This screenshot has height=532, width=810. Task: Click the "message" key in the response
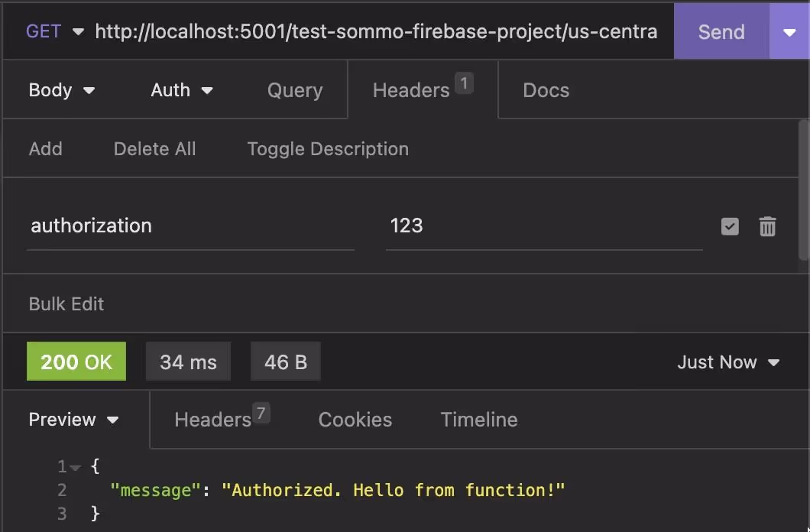point(155,490)
